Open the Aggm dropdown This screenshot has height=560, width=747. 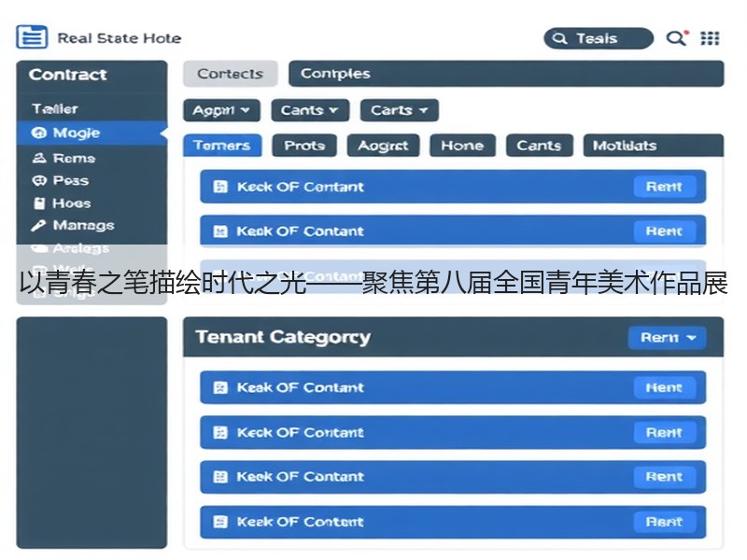click(x=221, y=110)
